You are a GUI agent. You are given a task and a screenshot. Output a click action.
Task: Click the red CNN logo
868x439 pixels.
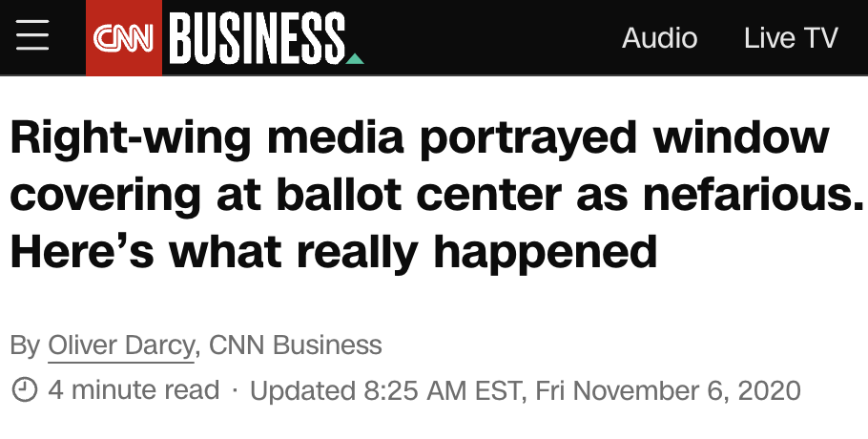tap(125, 38)
